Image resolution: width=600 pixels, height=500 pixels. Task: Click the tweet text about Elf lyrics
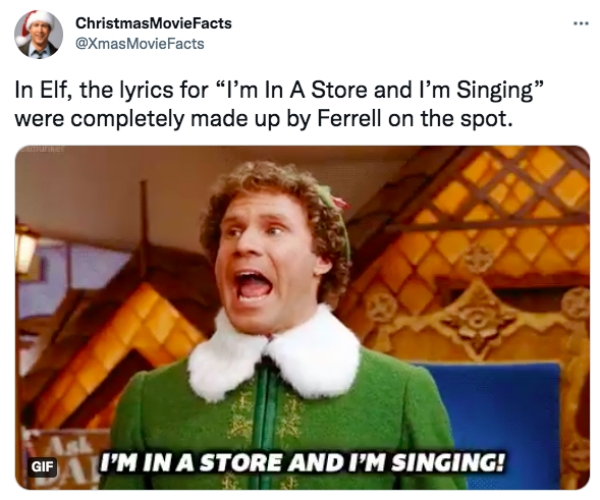[x=279, y=104]
